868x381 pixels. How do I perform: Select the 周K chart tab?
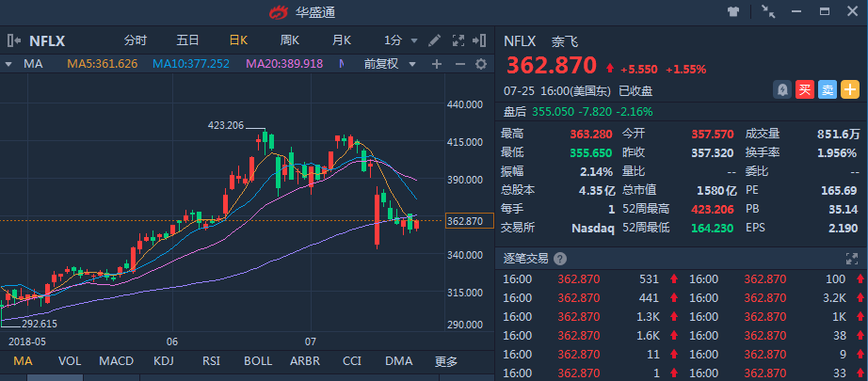coord(290,40)
